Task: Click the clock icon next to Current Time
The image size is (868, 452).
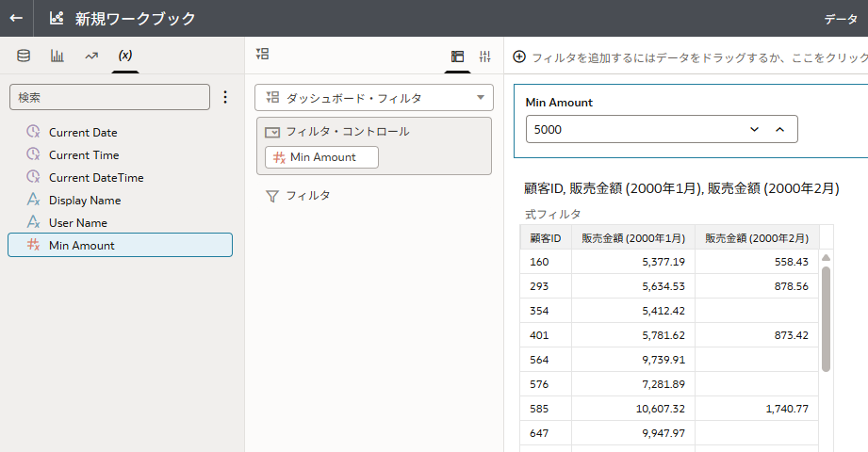Action: (33, 154)
